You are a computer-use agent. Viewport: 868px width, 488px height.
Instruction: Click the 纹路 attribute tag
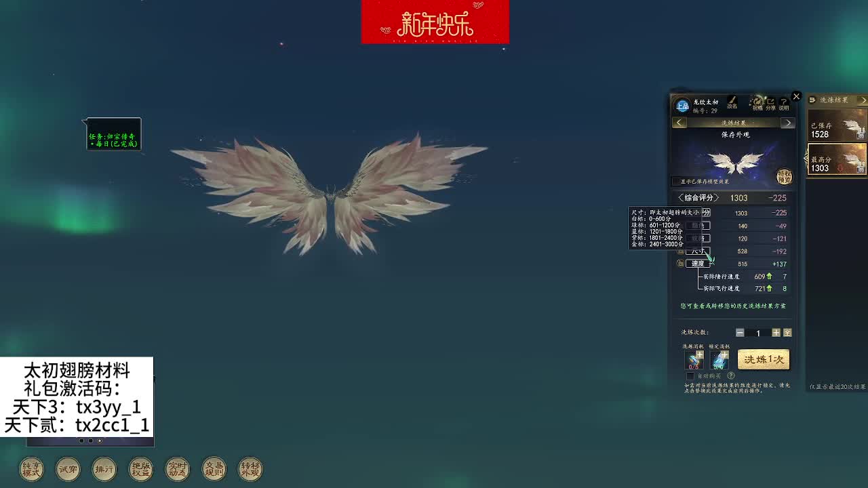coord(698,239)
